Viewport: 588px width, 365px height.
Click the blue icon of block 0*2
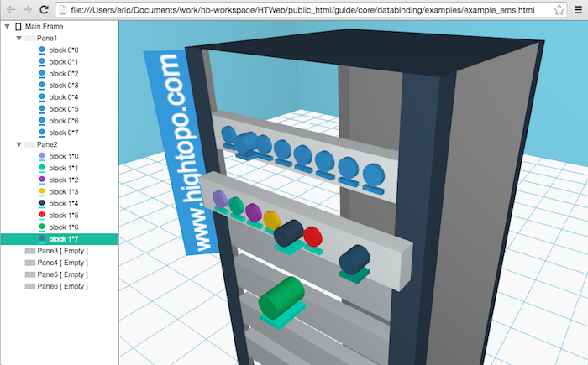[x=42, y=74]
